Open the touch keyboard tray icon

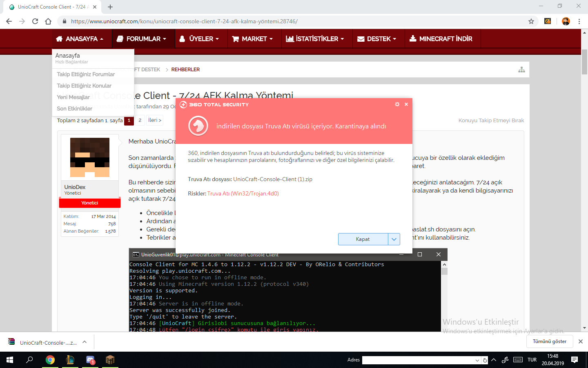(518, 360)
